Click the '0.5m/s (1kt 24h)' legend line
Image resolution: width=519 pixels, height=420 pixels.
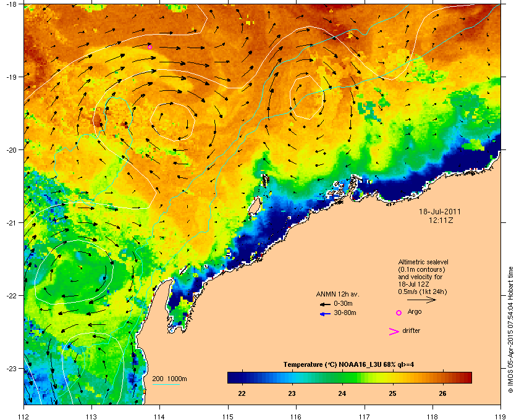point(423,292)
